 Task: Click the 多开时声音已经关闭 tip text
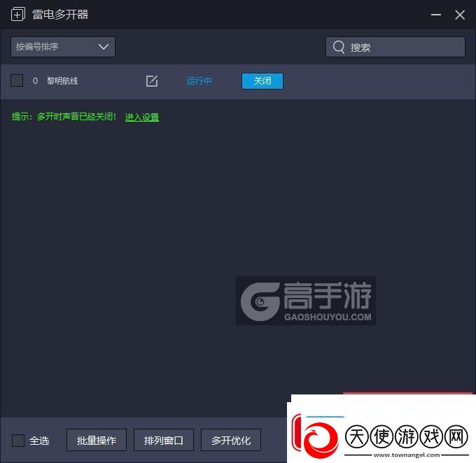tap(76, 117)
